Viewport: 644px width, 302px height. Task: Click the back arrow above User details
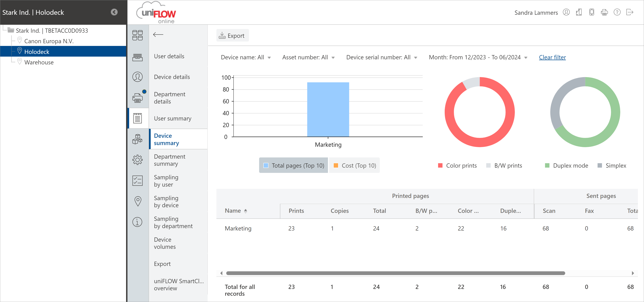[158, 35]
